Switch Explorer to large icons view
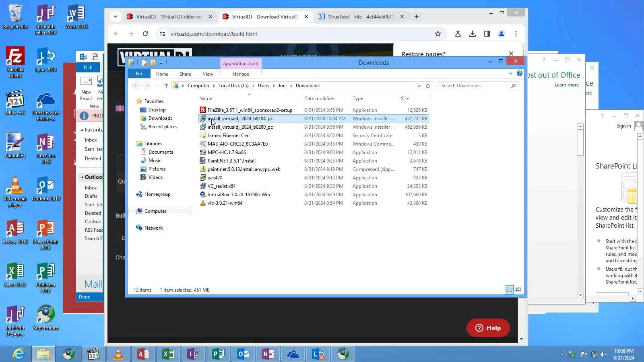 point(518,290)
